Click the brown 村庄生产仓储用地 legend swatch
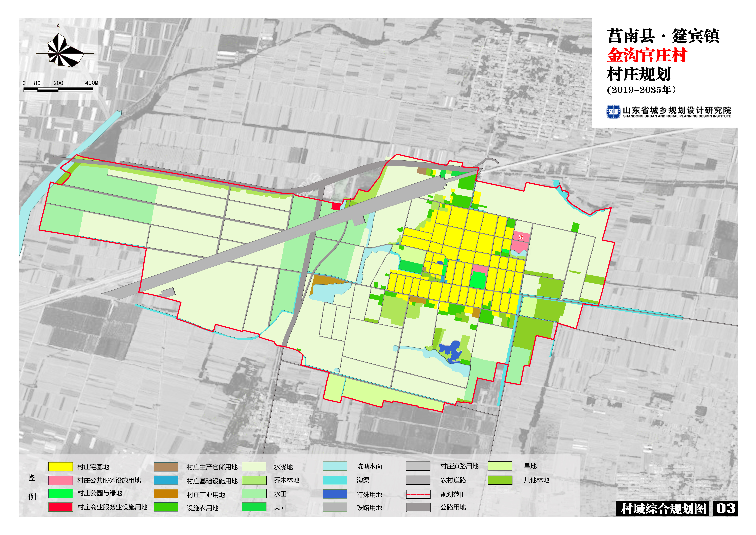Screen dimensions: 756x535 tap(166, 467)
